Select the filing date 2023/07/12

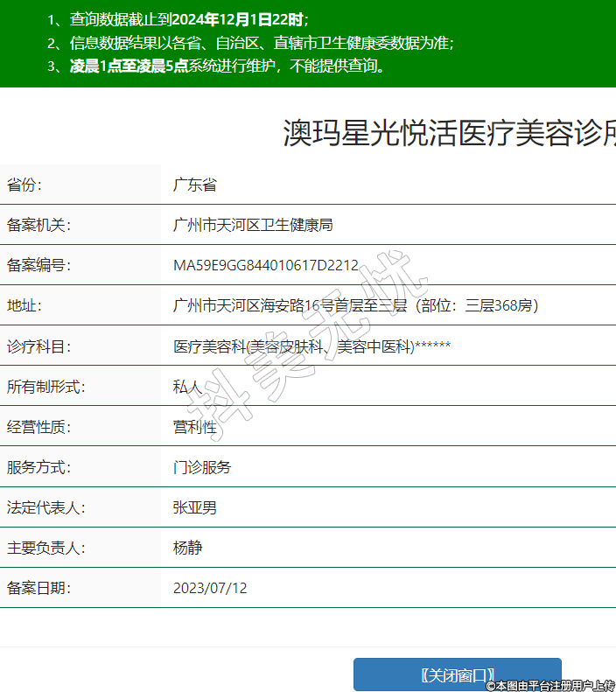[210, 588]
